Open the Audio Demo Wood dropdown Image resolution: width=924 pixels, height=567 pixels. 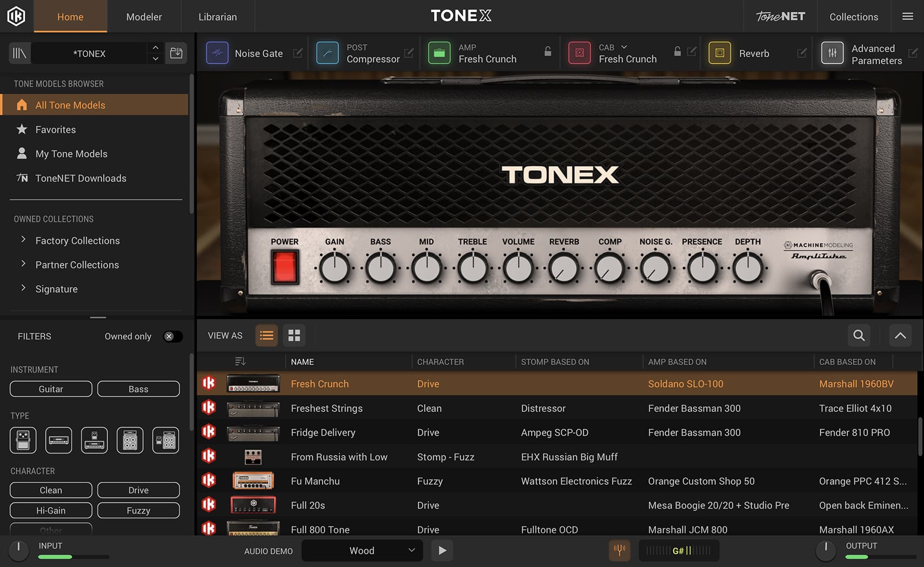pos(362,550)
